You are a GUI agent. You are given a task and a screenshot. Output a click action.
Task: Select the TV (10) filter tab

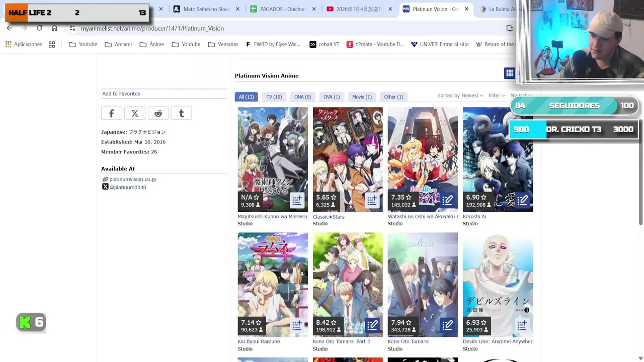(x=274, y=97)
